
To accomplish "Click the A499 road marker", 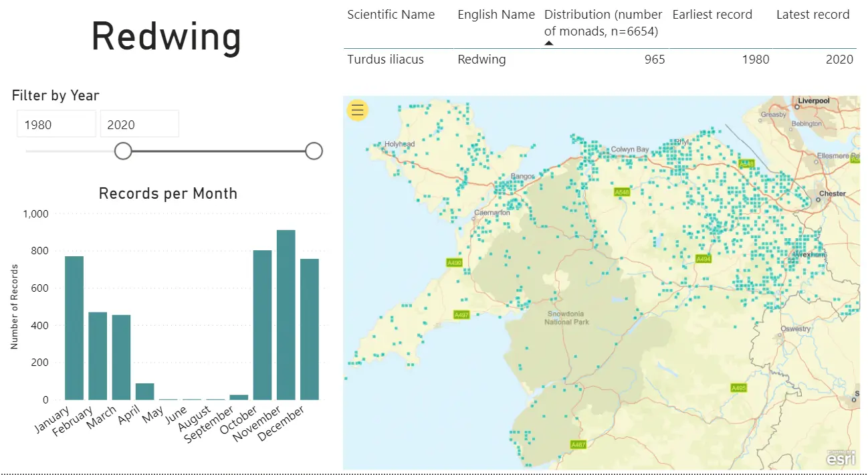I will coord(455,263).
